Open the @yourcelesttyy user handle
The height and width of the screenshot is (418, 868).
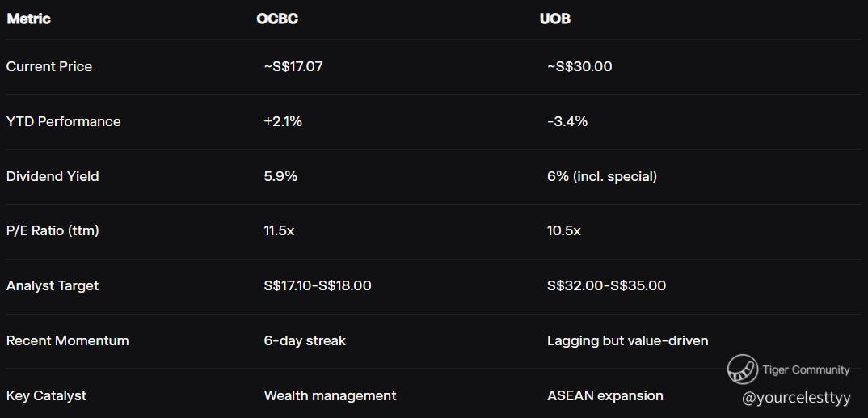[795, 398]
